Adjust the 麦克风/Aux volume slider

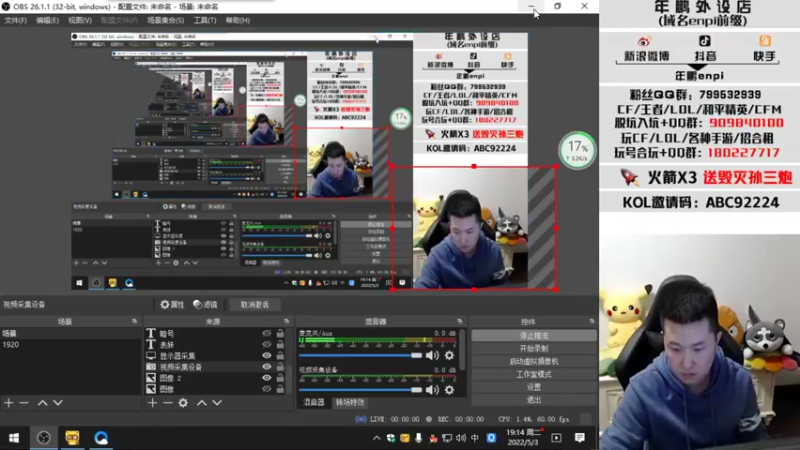click(361, 356)
